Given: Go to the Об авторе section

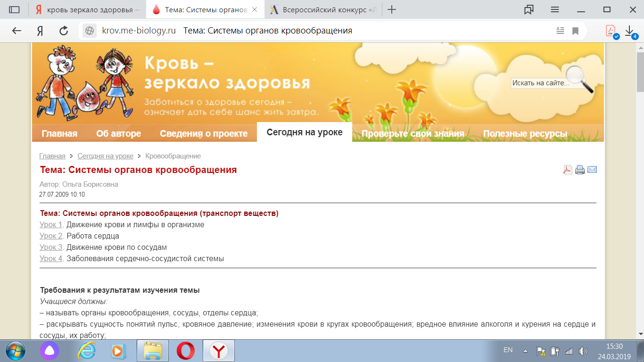Looking at the screenshot, I should [119, 133].
